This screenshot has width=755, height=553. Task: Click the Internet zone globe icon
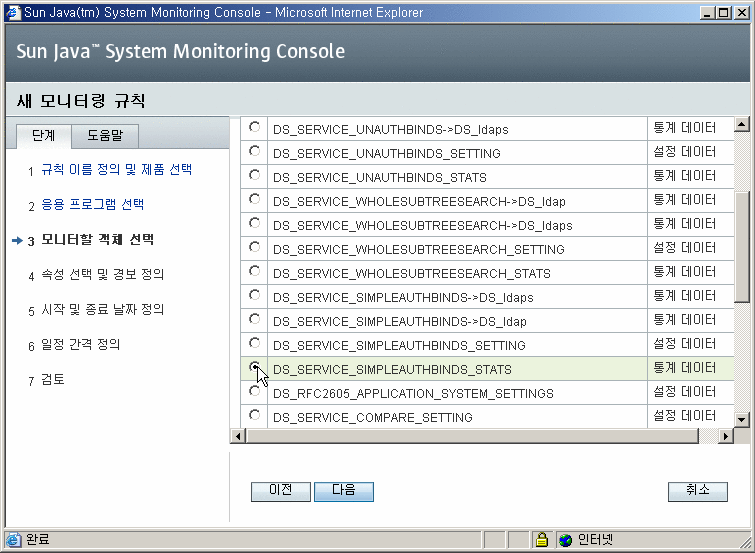(x=565, y=540)
